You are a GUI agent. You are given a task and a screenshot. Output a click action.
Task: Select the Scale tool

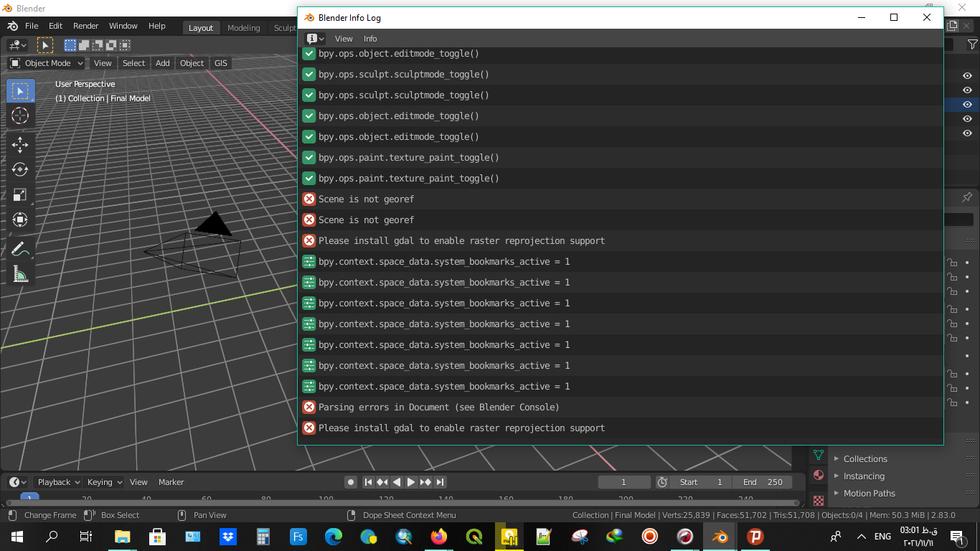(20, 194)
